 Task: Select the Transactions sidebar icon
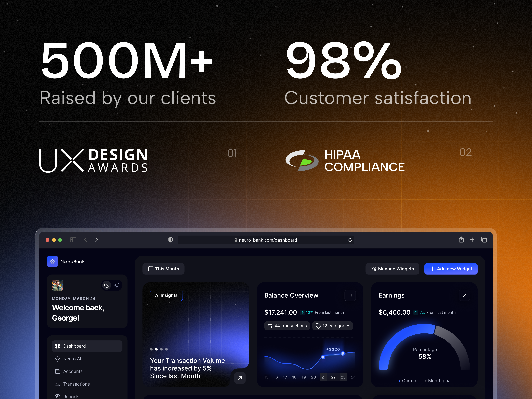tap(58, 384)
